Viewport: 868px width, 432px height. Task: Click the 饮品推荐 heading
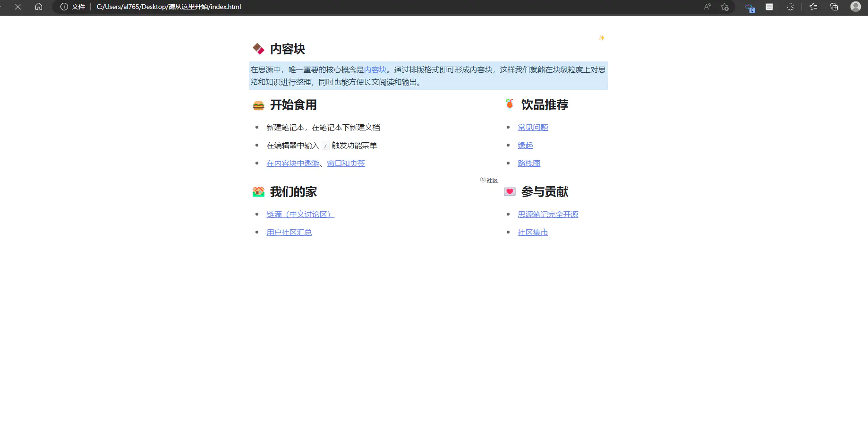point(545,105)
